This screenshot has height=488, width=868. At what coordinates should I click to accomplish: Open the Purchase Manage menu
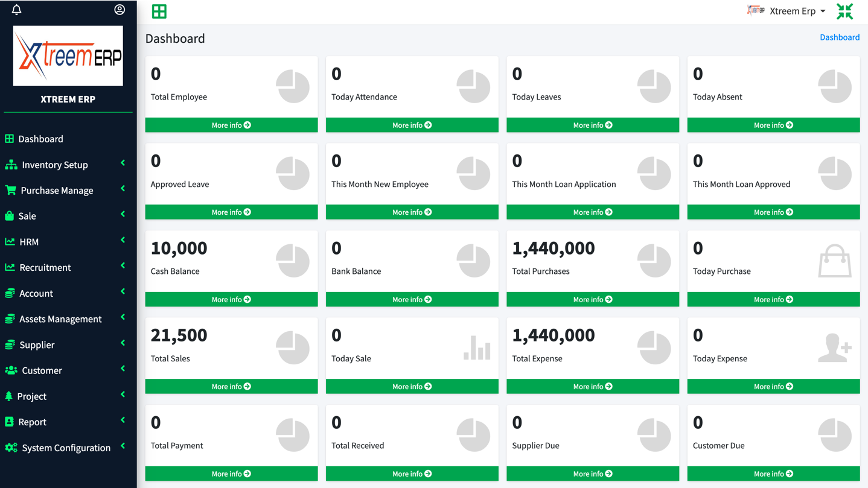click(x=57, y=191)
